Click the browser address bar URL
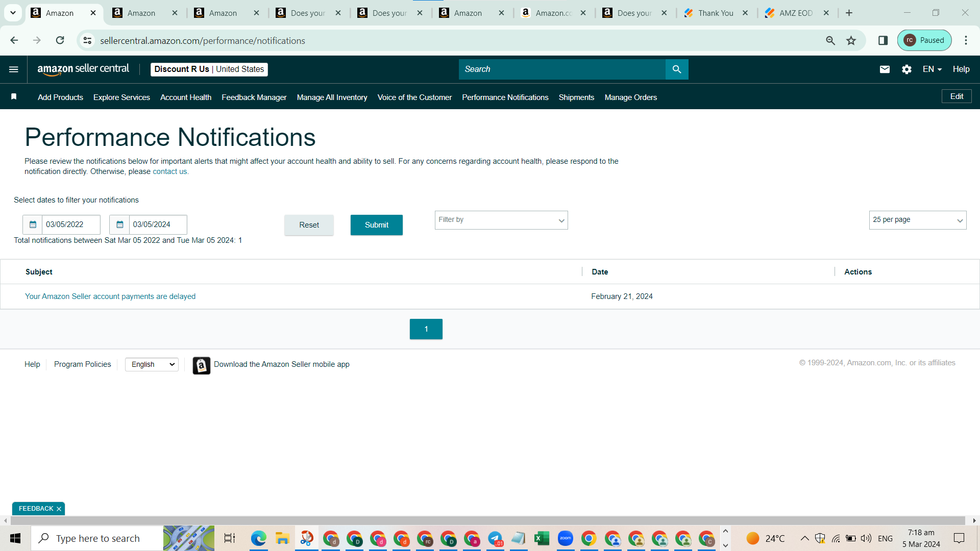This screenshot has width=980, height=551. click(203, 41)
